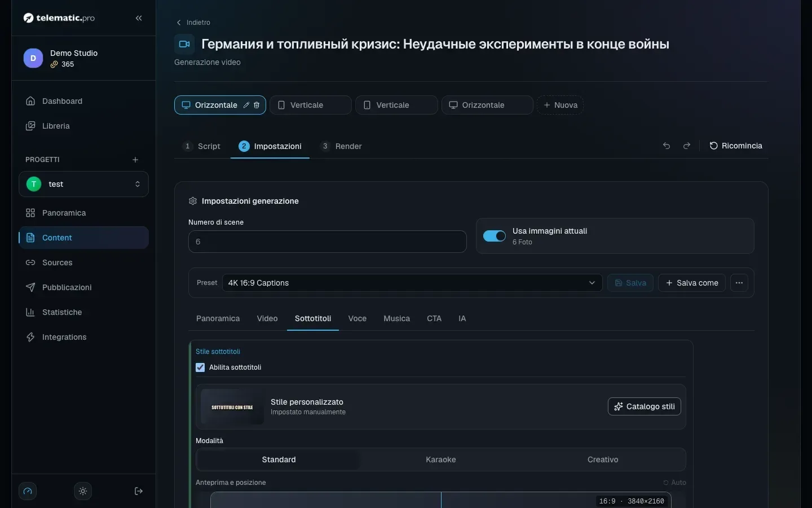
Task: Open the IA settings tab
Action: [x=462, y=318]
